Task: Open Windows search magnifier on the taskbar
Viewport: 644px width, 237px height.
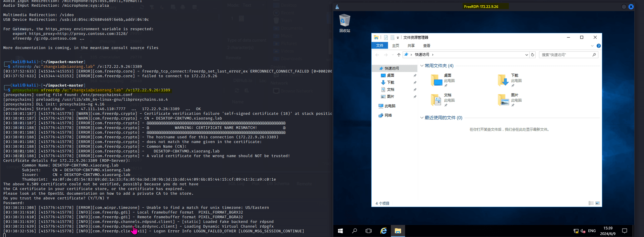Action: pos(355,231)
